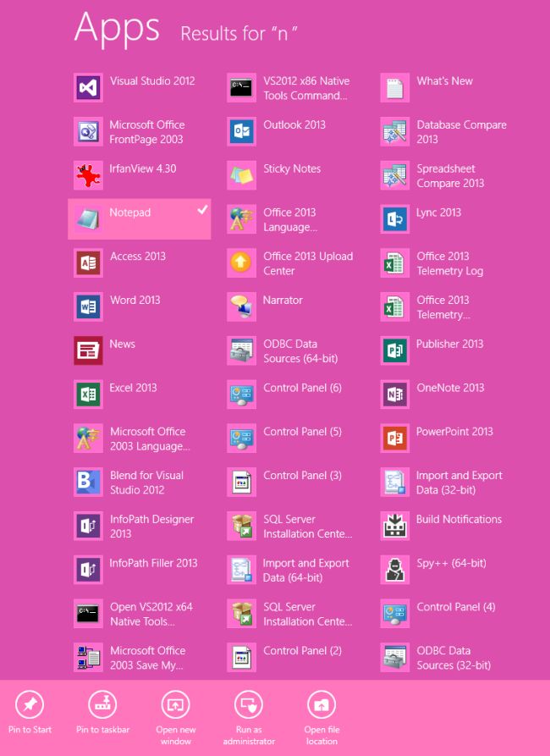Select the Control Panel (4) label
550x756 pixels.
(456, 607)
